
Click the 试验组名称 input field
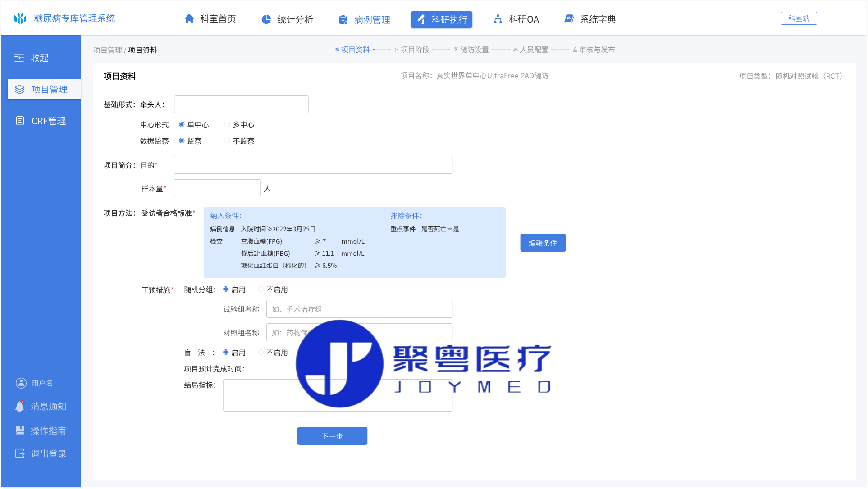pyautogui.click(x=359, y=309)
